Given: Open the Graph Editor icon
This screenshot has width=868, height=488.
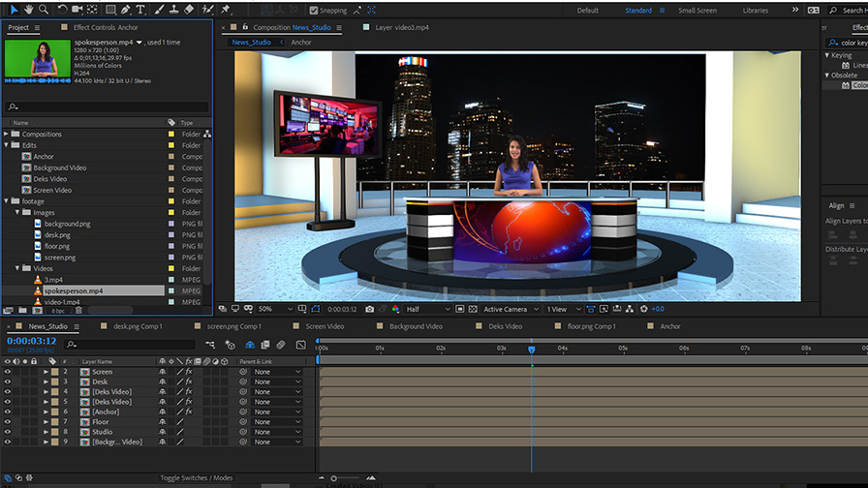Looking at the screenshot, I should (x=300, y=345).
